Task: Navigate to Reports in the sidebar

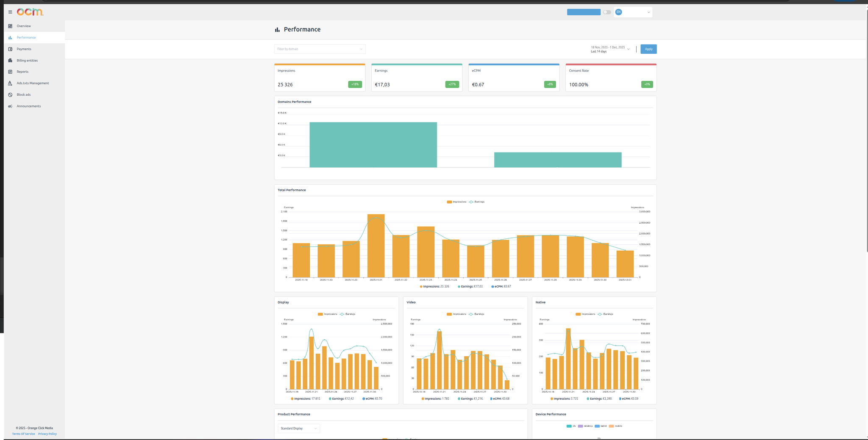Action: 22,72
